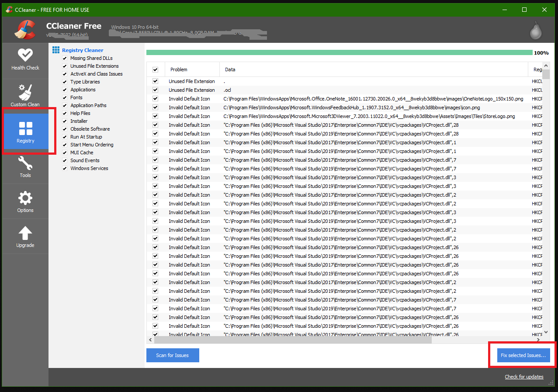Toggle Type Libraries checkbox

(x=65, y=82)
